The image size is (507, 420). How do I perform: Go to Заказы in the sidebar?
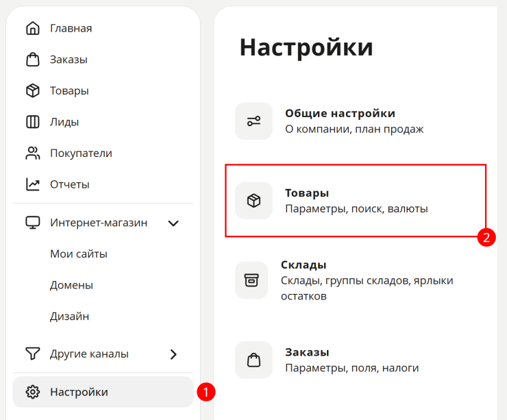[x=69, y=60]
